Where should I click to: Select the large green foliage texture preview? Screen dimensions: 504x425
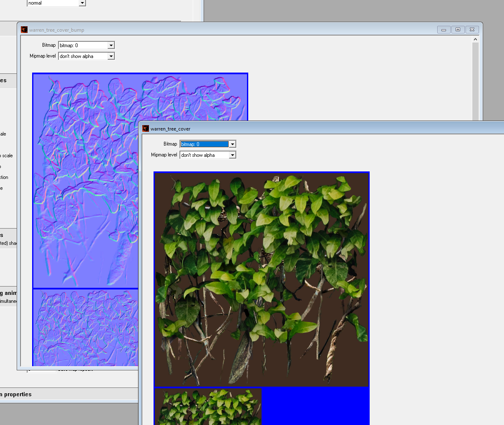coord(262,279)
